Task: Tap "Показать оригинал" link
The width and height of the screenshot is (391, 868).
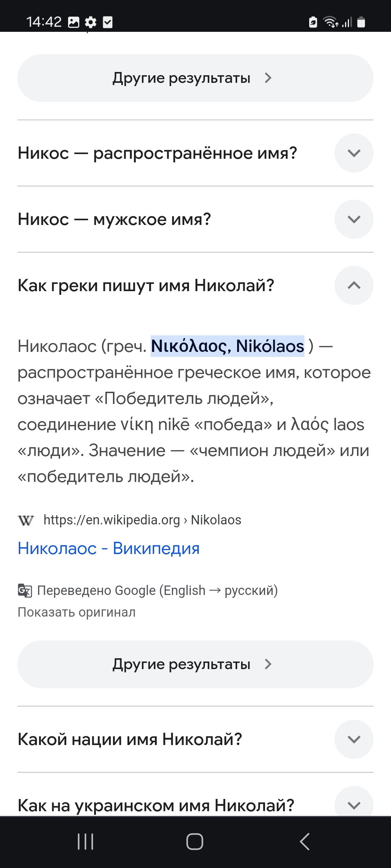Action: click(77, 612)
